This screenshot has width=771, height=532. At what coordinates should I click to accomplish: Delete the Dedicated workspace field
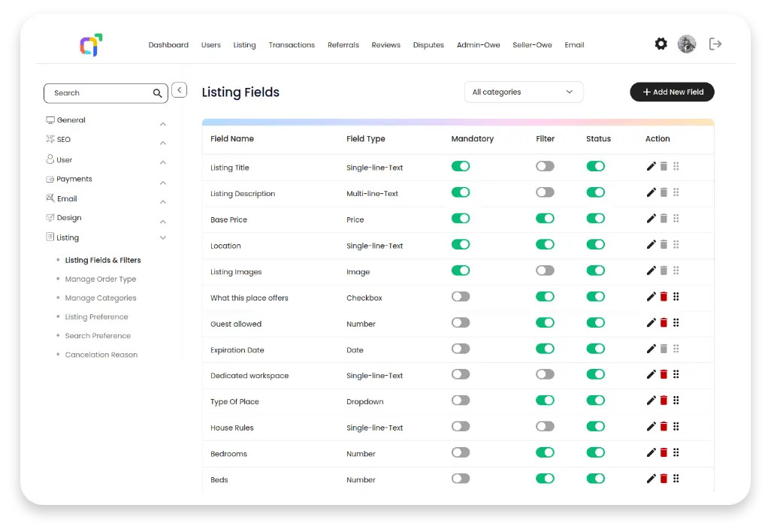[664, 374]
